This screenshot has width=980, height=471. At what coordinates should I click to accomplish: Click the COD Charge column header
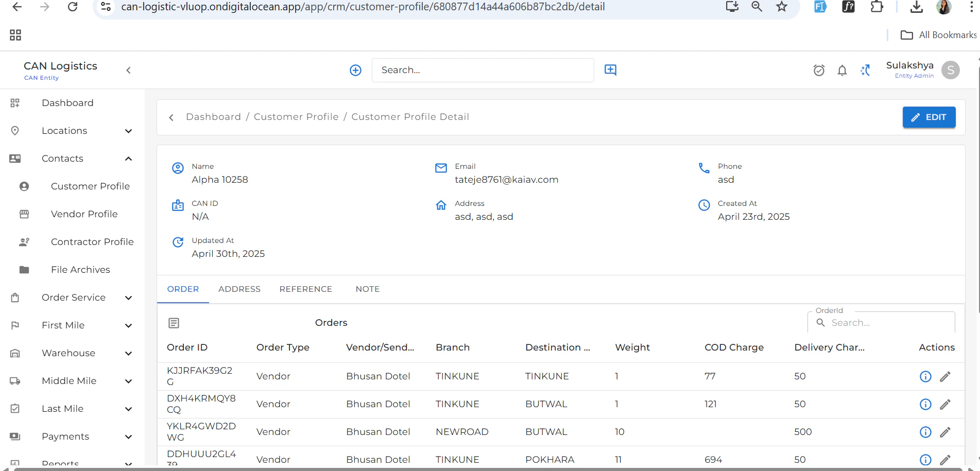pyautogui.click(x=734, y=347)
